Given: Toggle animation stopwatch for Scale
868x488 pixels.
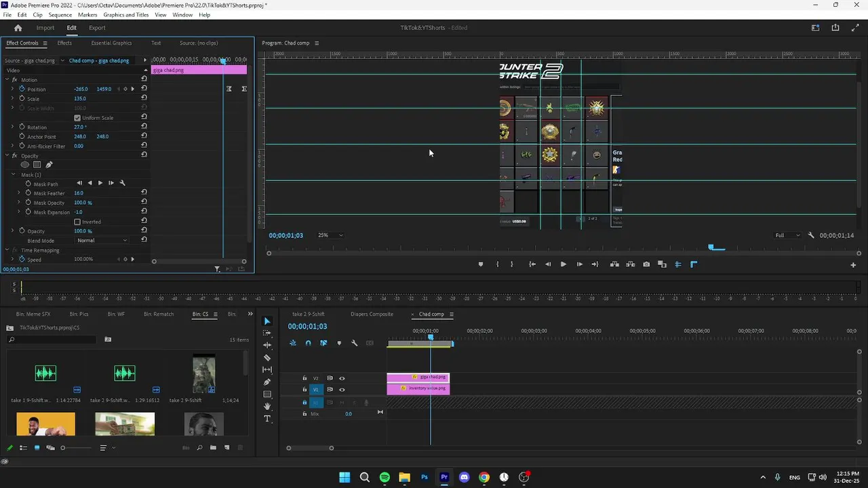Looking at the screenshot, I should click(22, 98).
